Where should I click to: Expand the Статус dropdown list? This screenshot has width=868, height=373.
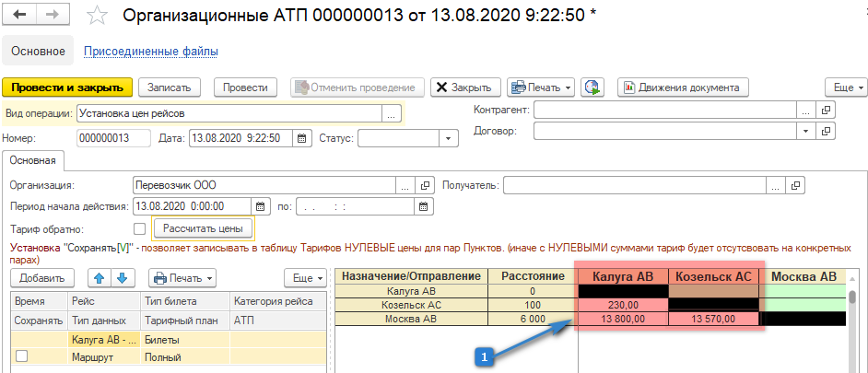click(449, 138)
